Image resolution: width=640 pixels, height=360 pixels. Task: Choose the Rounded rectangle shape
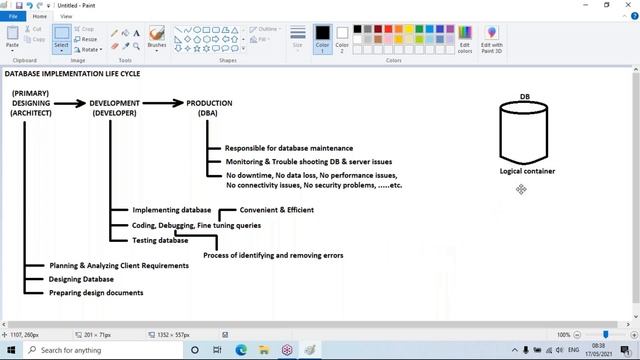pos(216,30)
